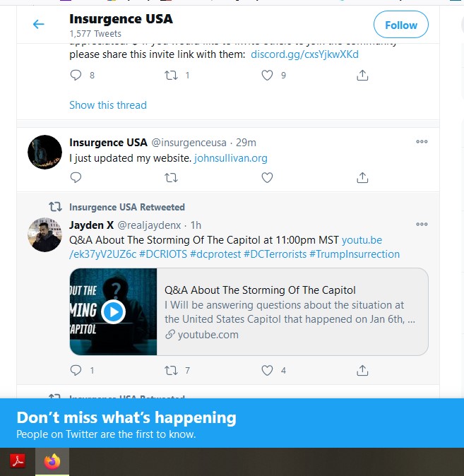
Task: Click the back arrow in the header
Action: 39,24
